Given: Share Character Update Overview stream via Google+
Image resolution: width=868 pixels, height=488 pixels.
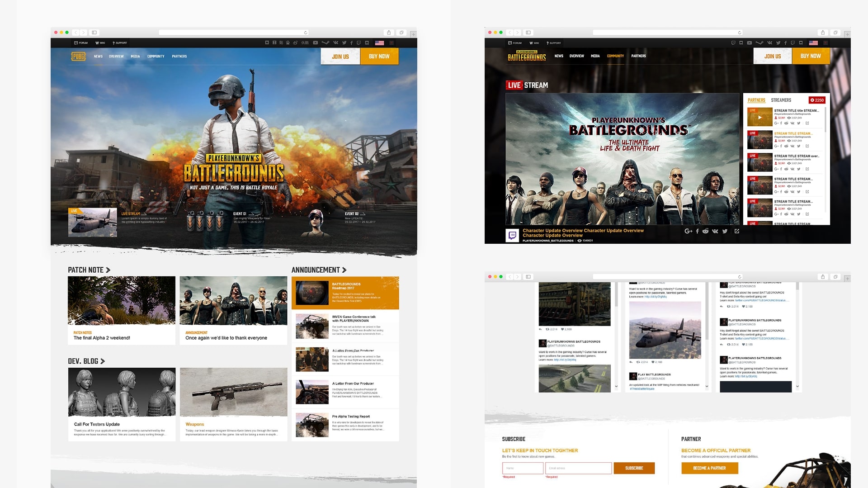Looking at the screenshot, I should point(688,231).
